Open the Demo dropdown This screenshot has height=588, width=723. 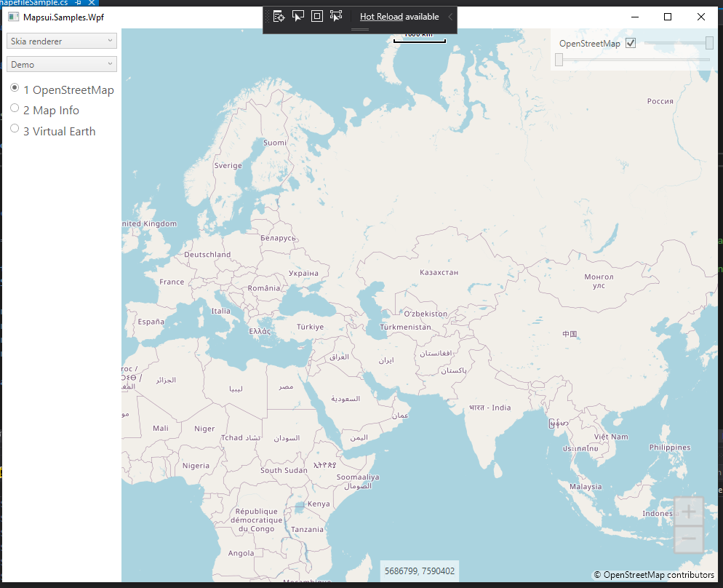tap(61, 64)
